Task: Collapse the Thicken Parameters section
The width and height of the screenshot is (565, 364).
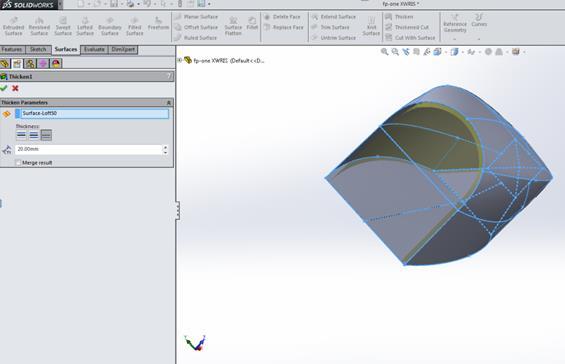Action: [169, 103]
